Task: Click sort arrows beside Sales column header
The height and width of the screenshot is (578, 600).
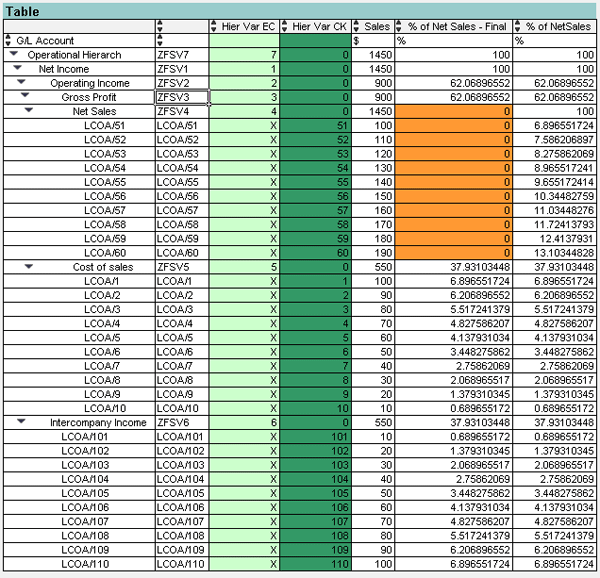Action: [x=357, y=25]
